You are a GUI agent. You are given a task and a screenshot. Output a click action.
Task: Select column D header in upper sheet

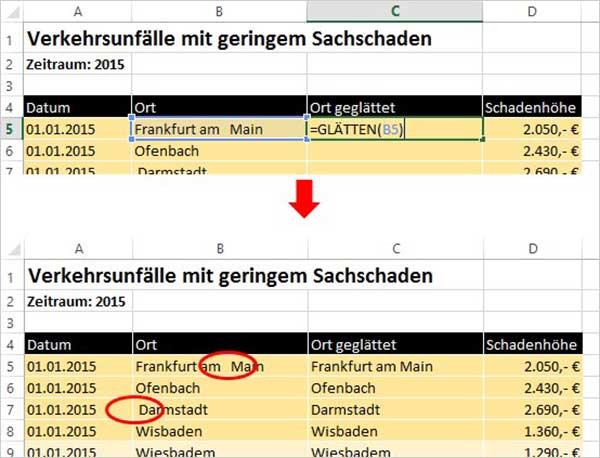pyautogui.click(x=532, y=11)
